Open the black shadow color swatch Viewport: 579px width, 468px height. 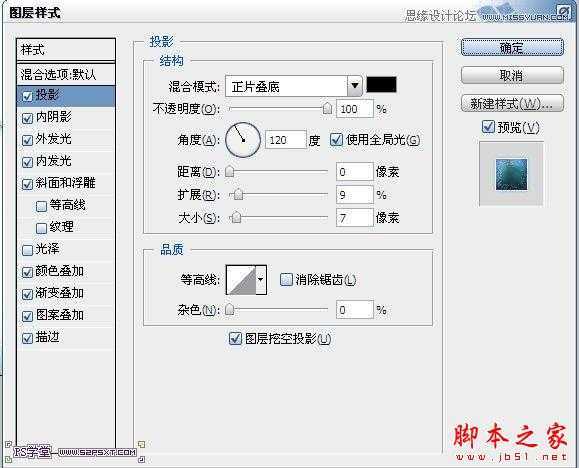pyautogui.click(x=381, y=85)
